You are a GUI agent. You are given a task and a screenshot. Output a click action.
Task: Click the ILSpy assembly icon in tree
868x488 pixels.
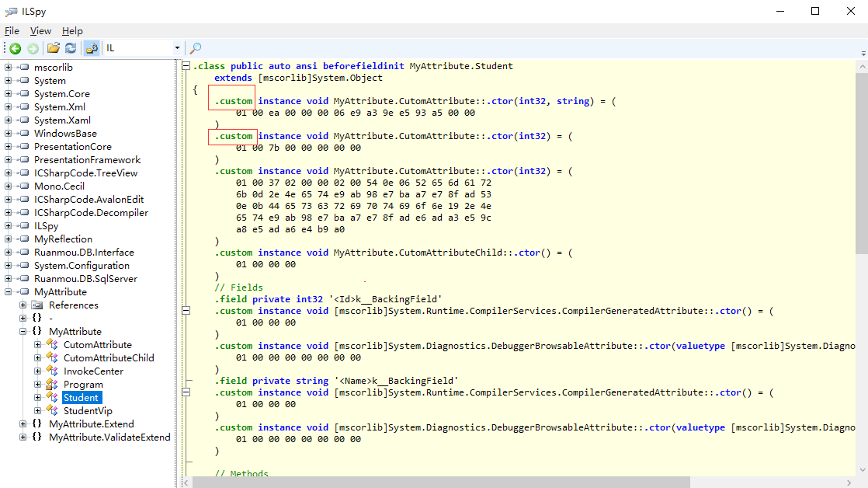[23, 225]
